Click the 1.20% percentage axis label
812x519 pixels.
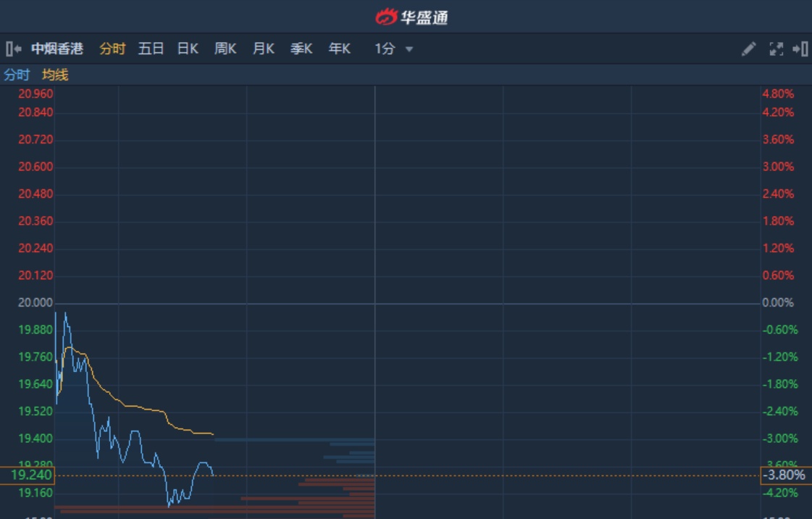778,248
